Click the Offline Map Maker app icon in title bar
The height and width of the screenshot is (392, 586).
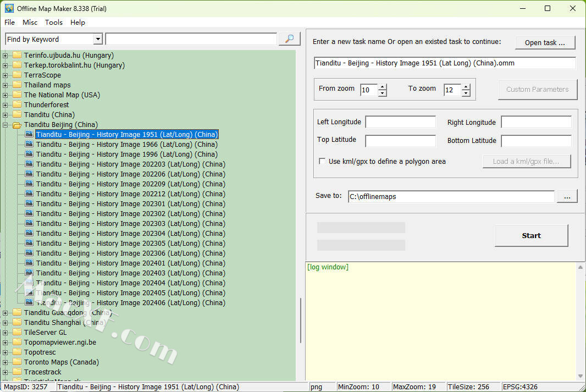click(9, 8)
